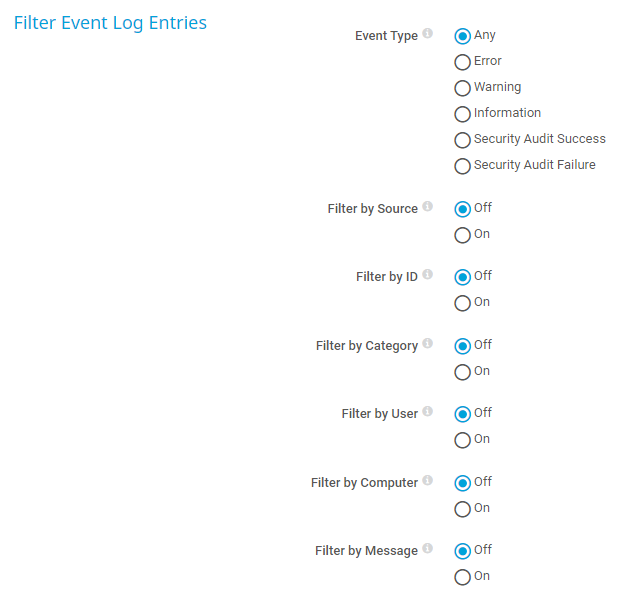Enable Filter by ID
Screen dimensions: 636x598
462,303
